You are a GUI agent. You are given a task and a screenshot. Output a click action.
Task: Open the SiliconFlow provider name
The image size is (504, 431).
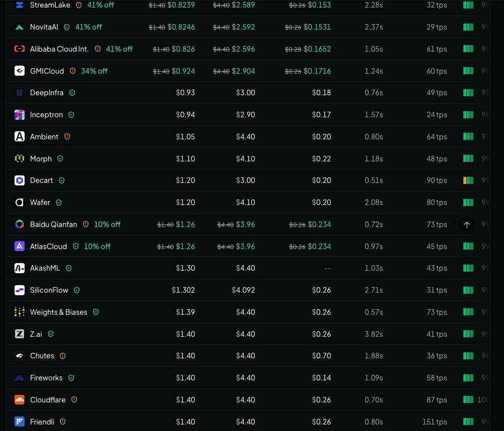click(49, 290)
